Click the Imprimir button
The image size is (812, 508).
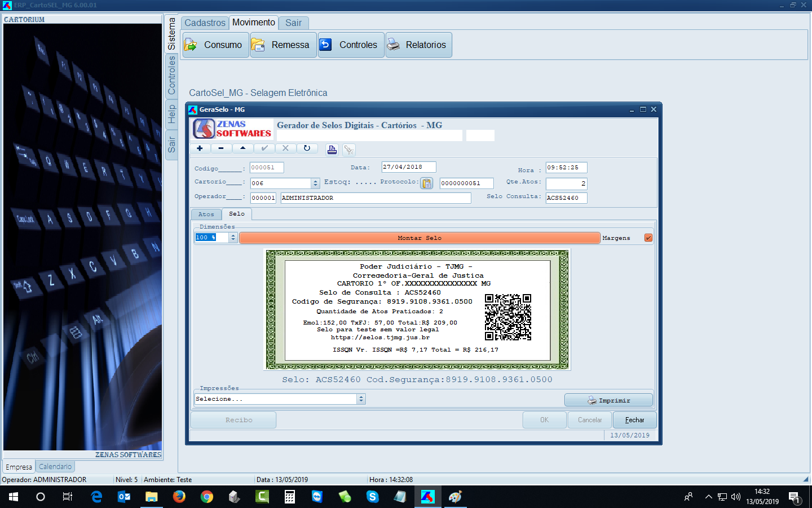608,400
